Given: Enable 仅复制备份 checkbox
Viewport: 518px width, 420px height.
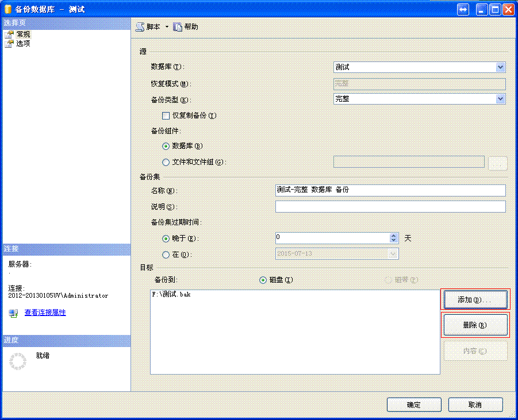Looking at the screenshot, I should point(166,115).
